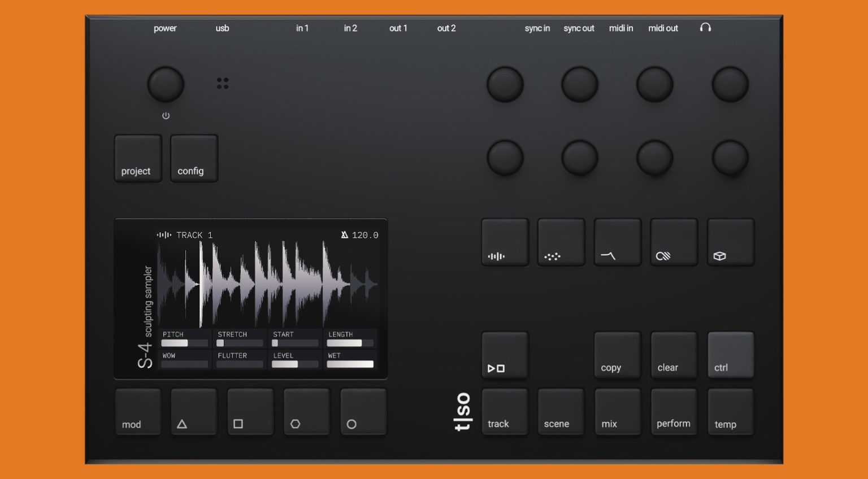This screenshot has width=868, height=479.
Task: Click the headphone output icon at top right
Action: [705, 27]
